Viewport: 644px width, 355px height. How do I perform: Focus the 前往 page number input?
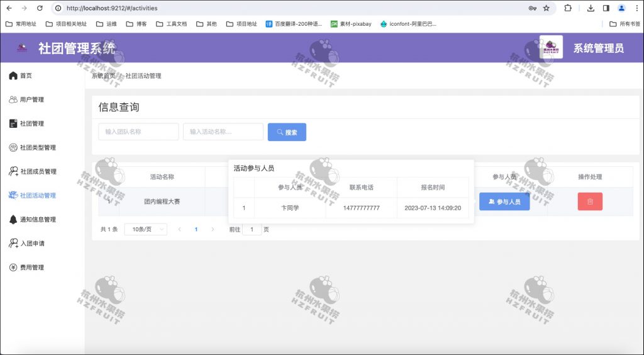click(252, 229)
